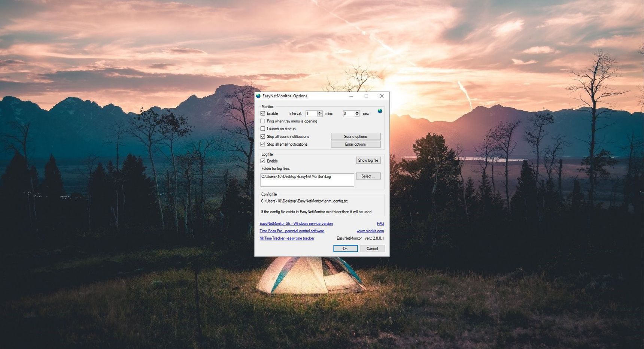Open the FAQ link

[x=380, y=224]
